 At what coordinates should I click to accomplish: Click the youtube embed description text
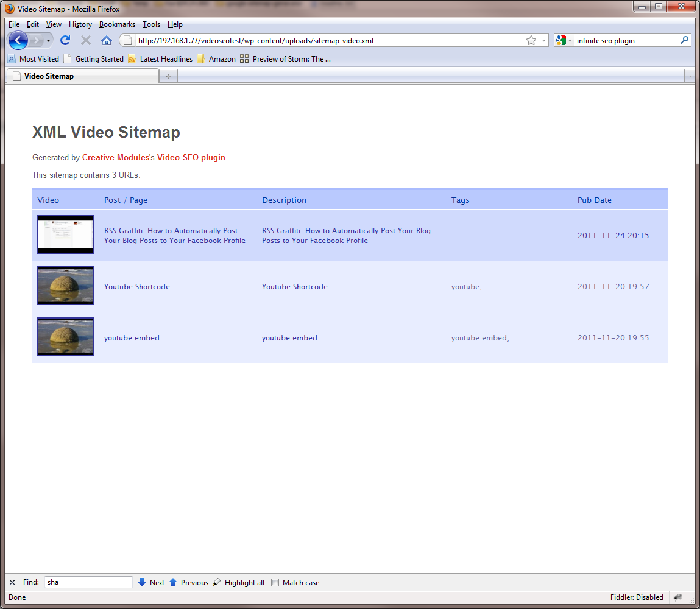click(x=290, y=338)
